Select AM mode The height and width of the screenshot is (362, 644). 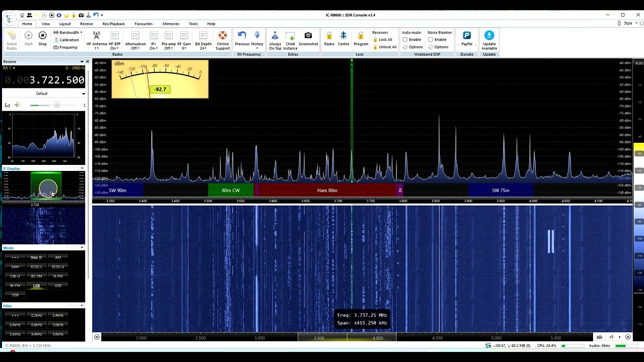click(58, 257)
